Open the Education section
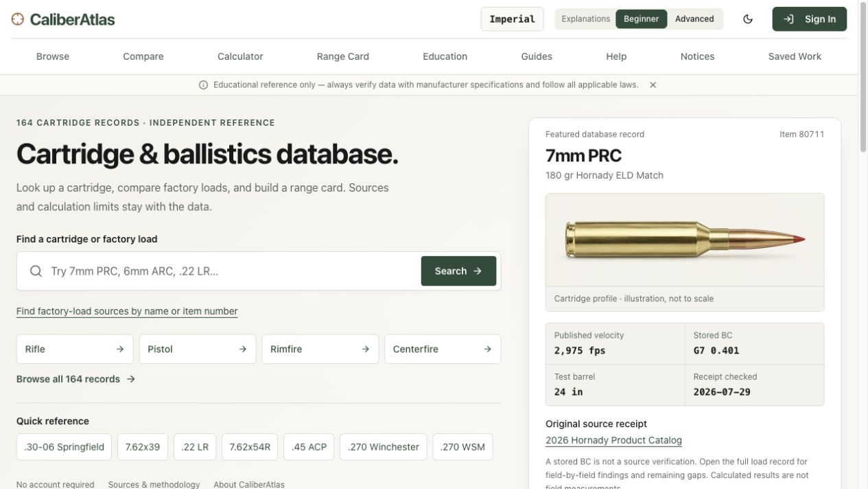 tap(445, 56)
